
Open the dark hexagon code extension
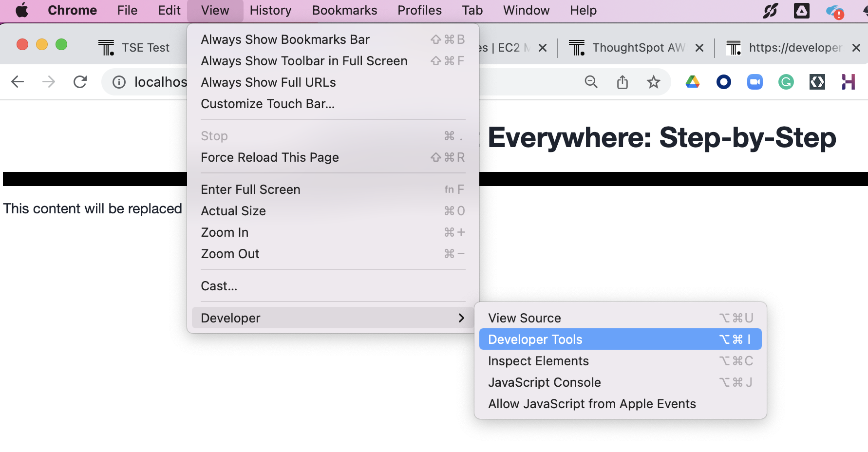coord(817,82)
